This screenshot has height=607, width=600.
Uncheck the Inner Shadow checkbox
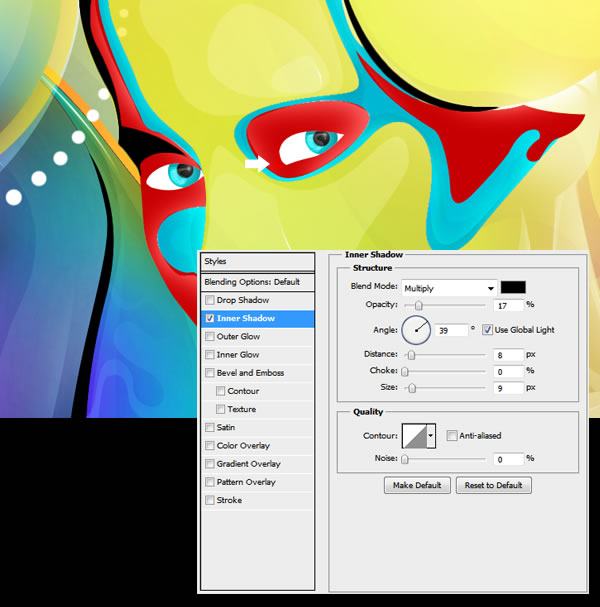click(209, 318)
